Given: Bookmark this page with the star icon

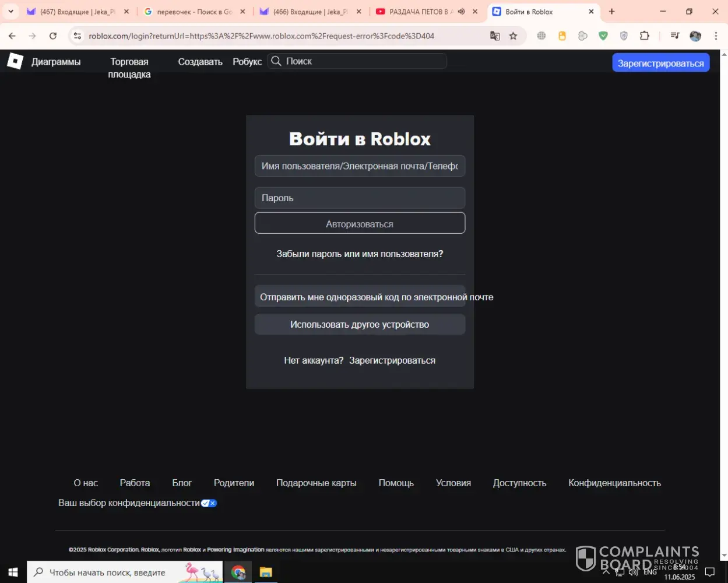Looking at the screenshot, I should point(513,36).
